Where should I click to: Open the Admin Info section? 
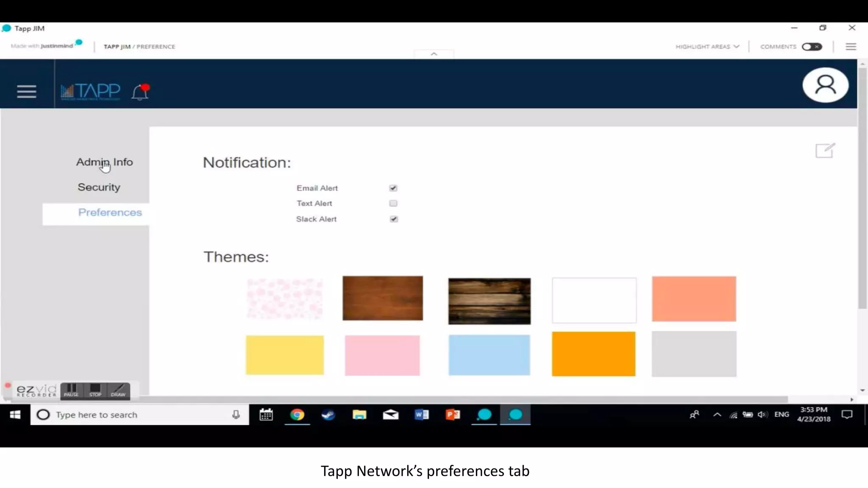pyautogui.click(x=104, y=162)
